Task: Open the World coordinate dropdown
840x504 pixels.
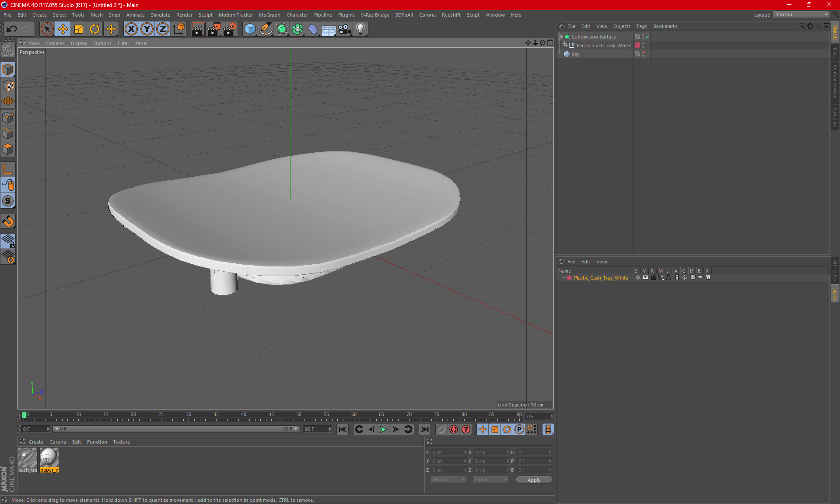Action: click(448, 479)
